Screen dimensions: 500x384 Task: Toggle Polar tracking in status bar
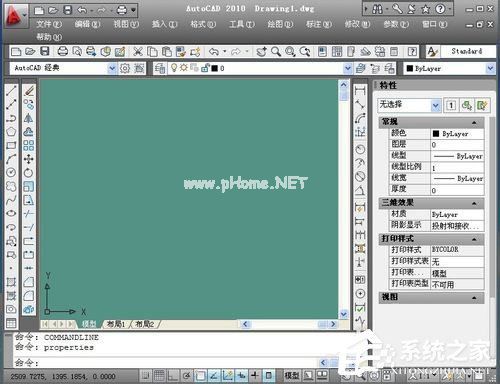click(186, 376)
